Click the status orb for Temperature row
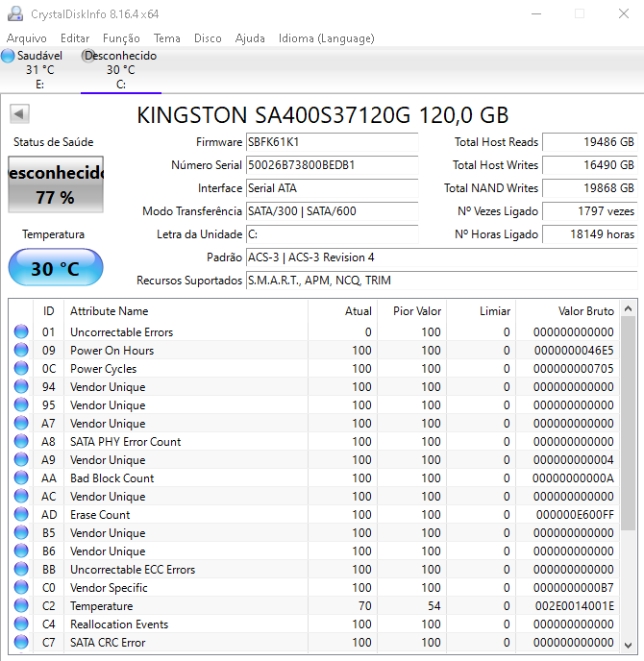644x661 pixels. (21, 606)
